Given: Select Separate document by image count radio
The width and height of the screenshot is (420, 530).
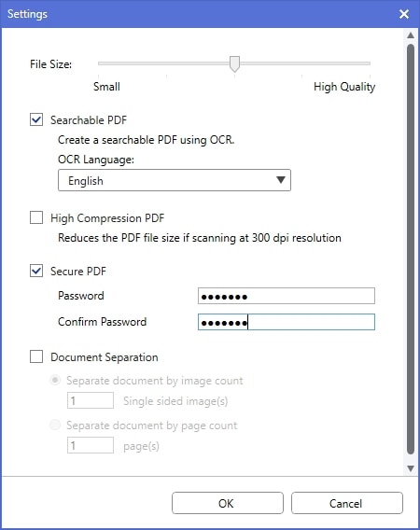Looking at the screenshot, I should pos(55,380).
